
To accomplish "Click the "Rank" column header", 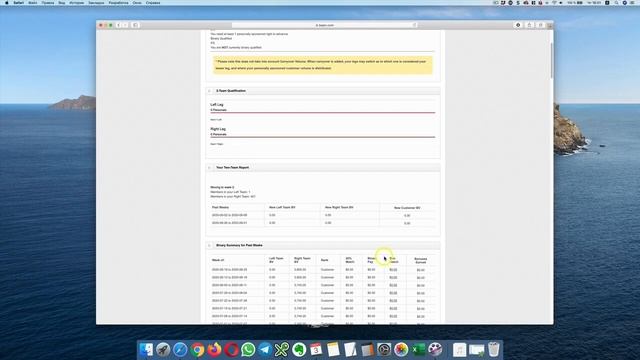I will [x=324, y=260].
